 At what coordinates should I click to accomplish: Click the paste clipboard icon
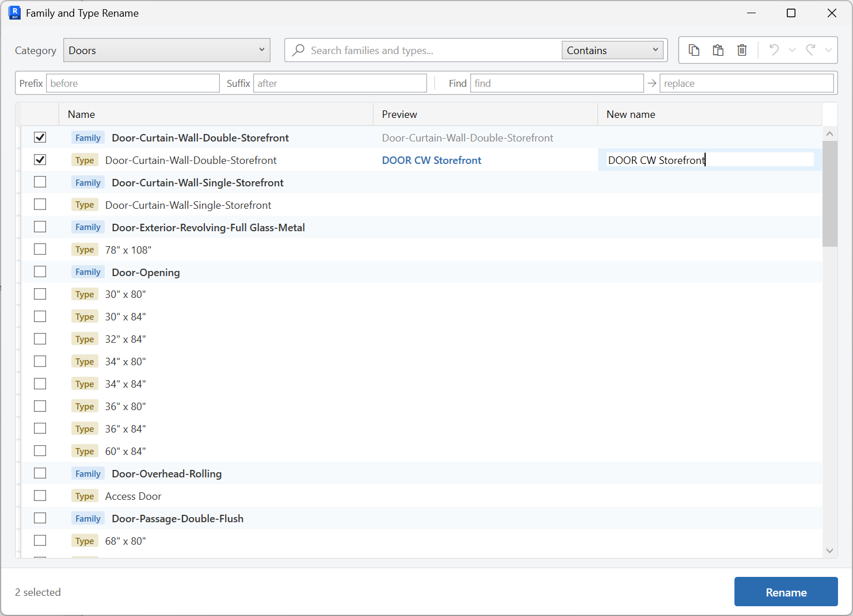click(x=718, y=50)
